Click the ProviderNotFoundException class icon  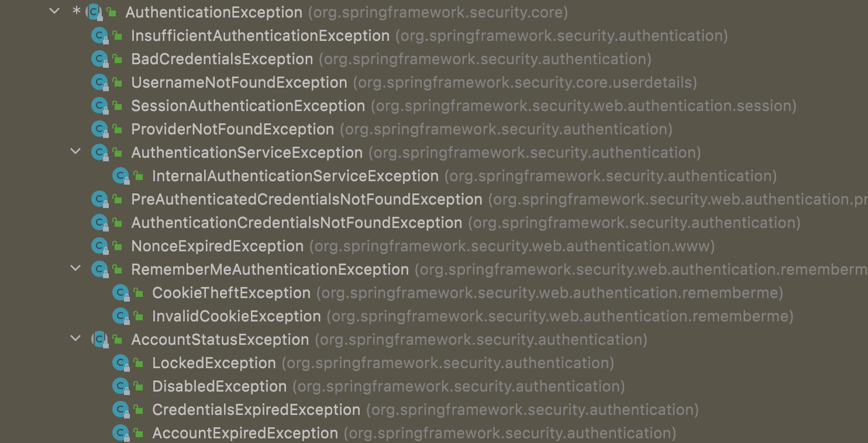tap(100, 129)
